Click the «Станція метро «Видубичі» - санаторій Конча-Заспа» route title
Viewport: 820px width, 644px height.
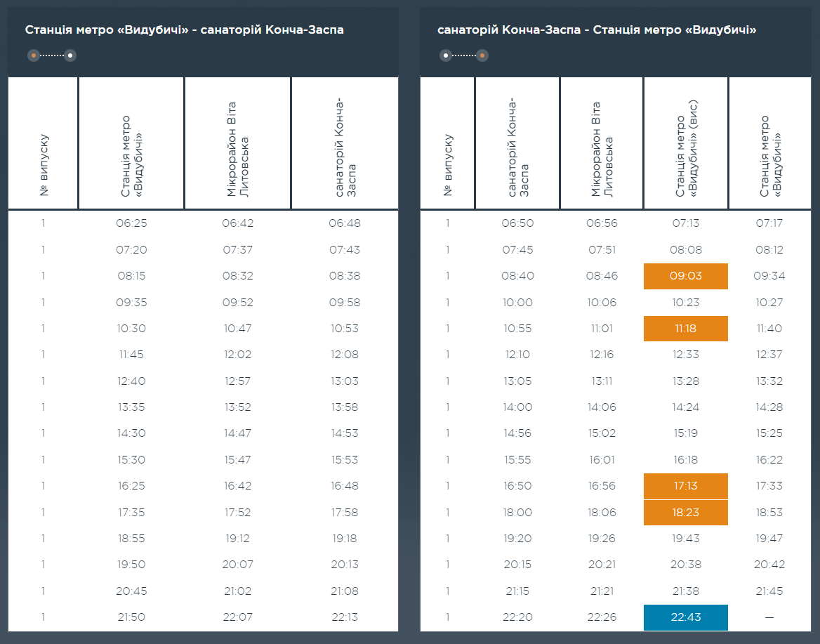(185, 30)
